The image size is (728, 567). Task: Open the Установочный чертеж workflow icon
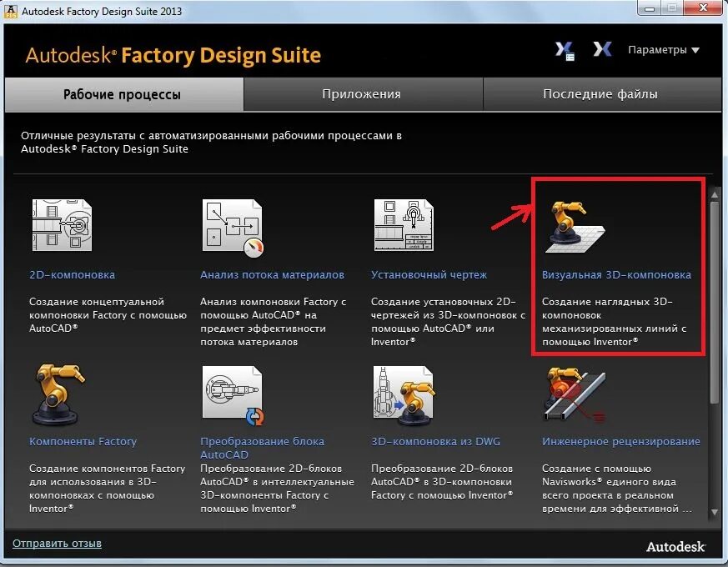tap(404, 225)
